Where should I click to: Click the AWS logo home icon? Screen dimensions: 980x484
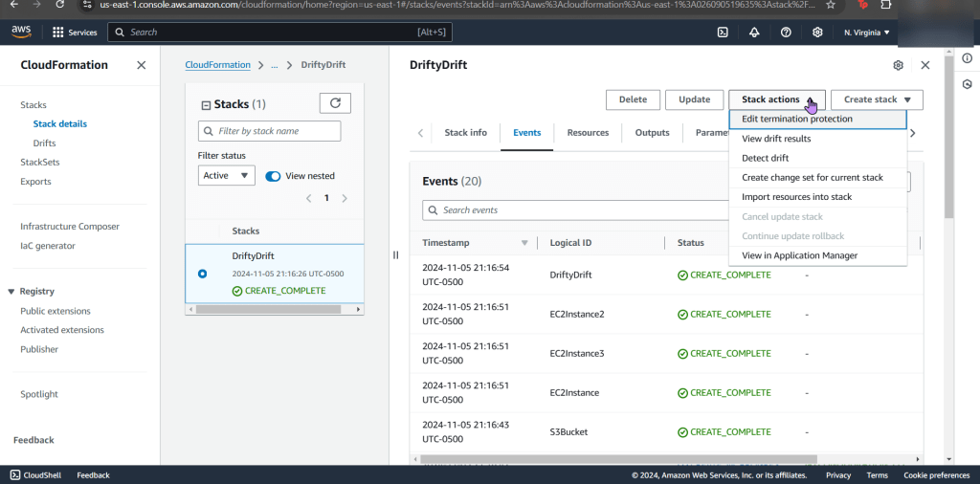pyautogui.click(x=21, y=32)
